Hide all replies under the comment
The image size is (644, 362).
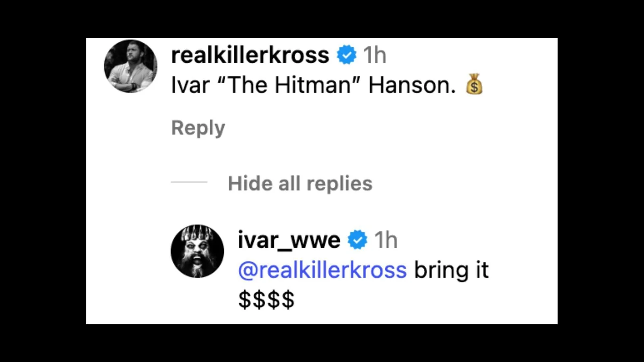(x=300, y=183)
